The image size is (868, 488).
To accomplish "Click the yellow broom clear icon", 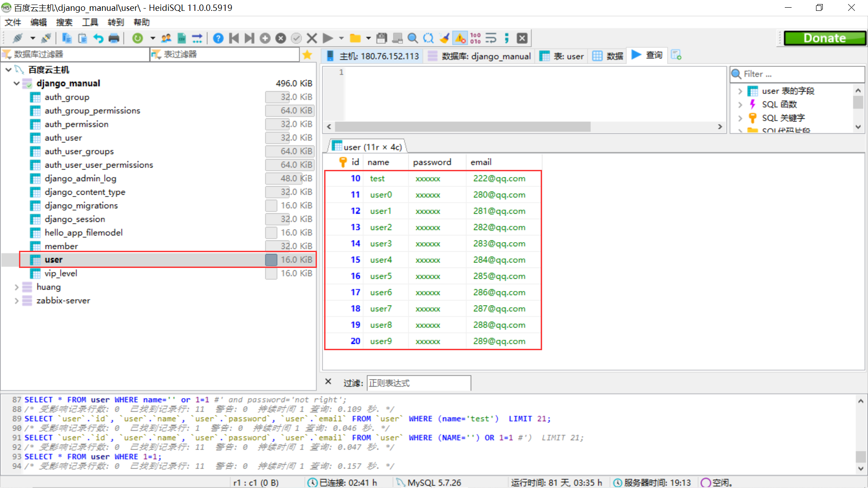I will pos(444,38).
